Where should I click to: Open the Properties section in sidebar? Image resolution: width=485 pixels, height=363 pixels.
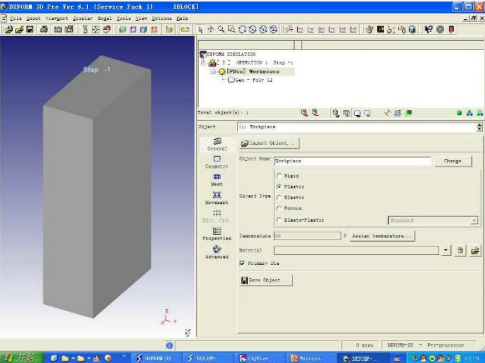click(x=217, y=234)
